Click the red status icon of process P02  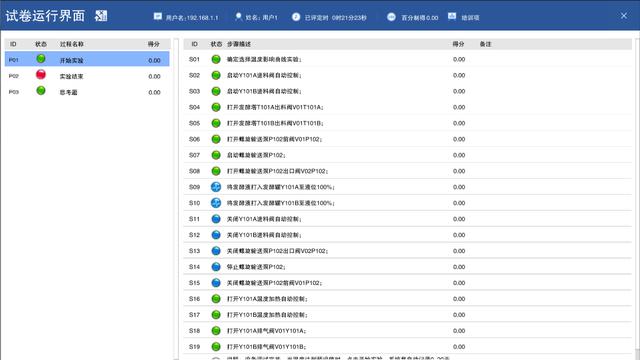[x=41, y=74]
